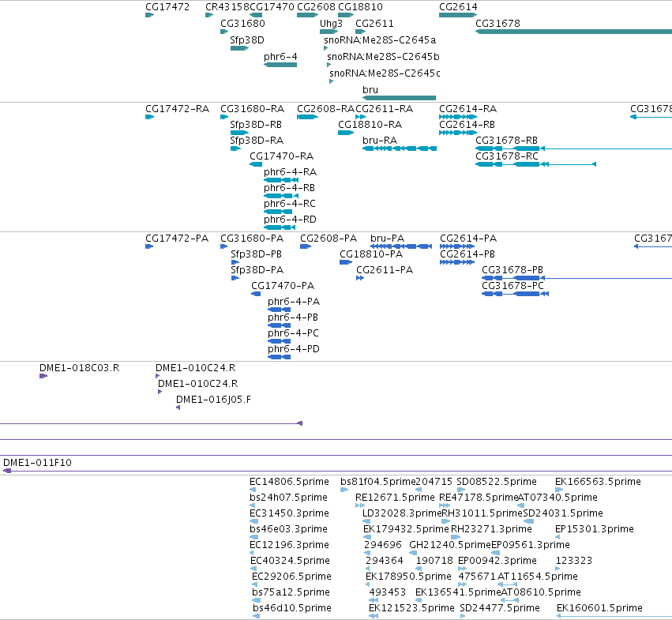The height and width of the screenshot is (620, 672).
Task: Select EST label RE12671.5prime
Action: [395, 498]
